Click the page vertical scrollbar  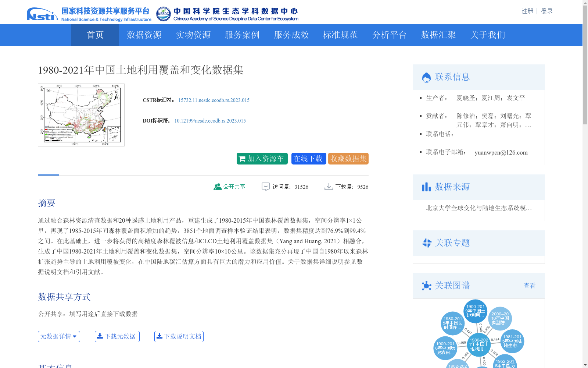pyautogui.click(x=585, y=66)
